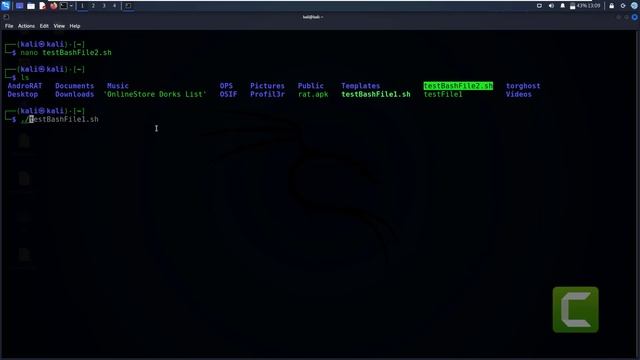The height and width of the screenshot is (360, 640).
Task: Click the Profil3r directory name
Action: tap(267, 94)
